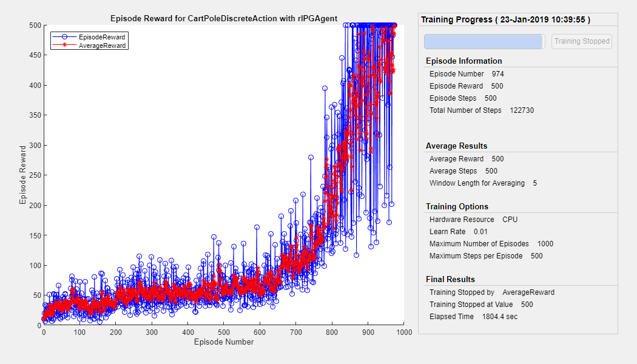
Task: Click the Training Stopped button
Action: pyautogui.click(x=581, y=41)
